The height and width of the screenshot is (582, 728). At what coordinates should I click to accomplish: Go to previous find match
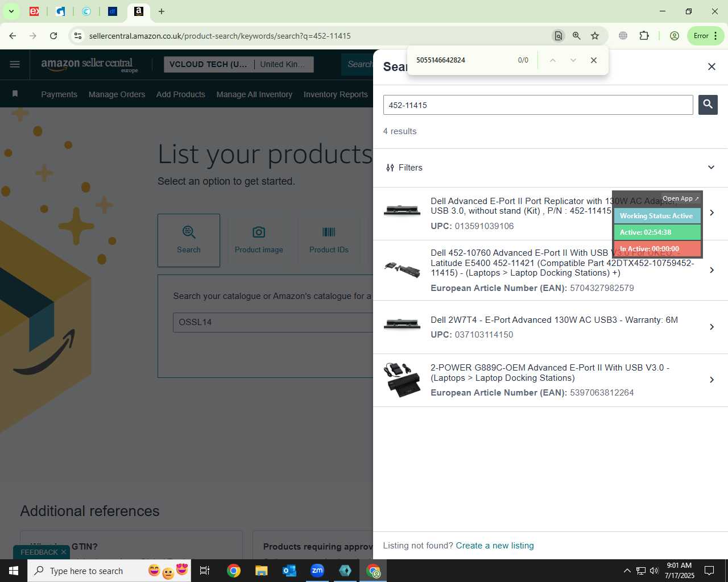(552, 60)
